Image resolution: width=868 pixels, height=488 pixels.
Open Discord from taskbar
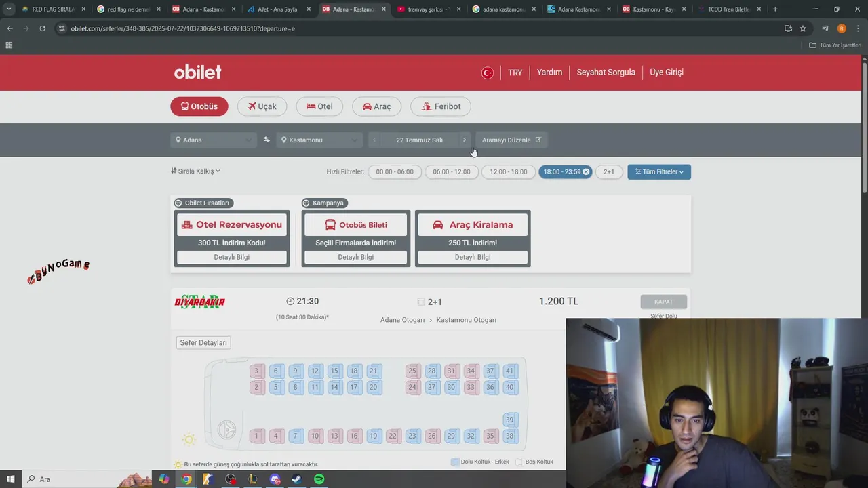pos(275,479)
